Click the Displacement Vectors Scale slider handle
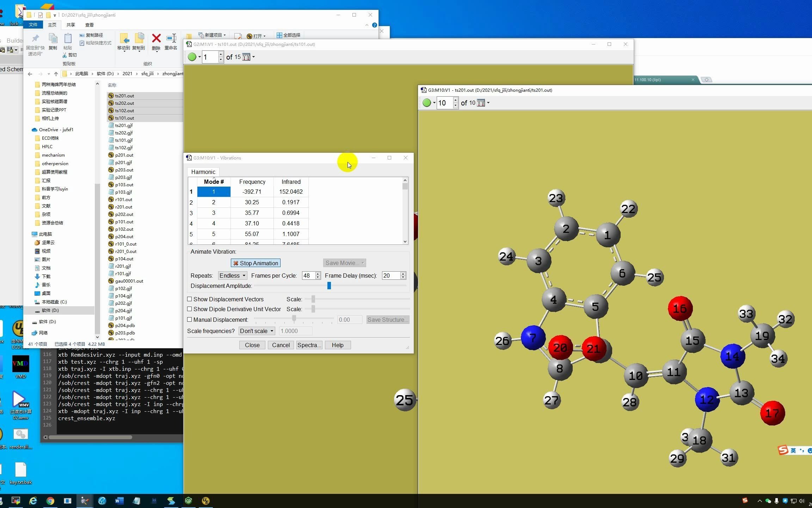Screen dimensions: 812x508 [313, 299]
